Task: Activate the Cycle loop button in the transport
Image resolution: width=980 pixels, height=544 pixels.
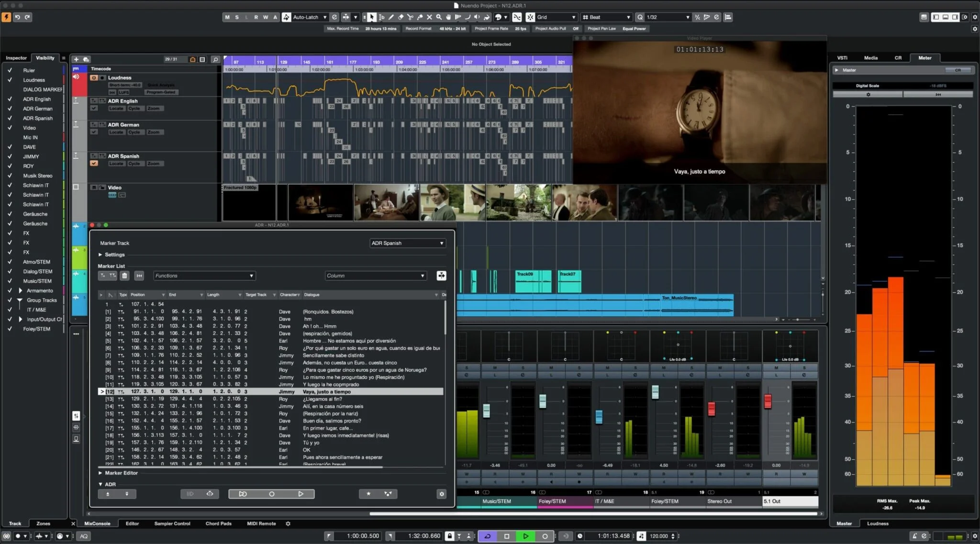Action: (488, 536)
